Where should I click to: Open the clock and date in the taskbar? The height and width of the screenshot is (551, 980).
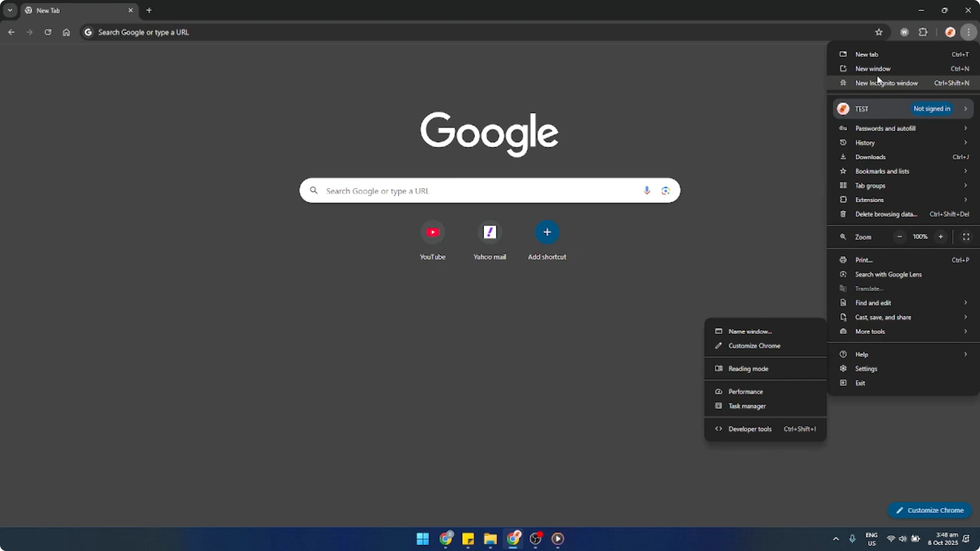tap(942, 539)
